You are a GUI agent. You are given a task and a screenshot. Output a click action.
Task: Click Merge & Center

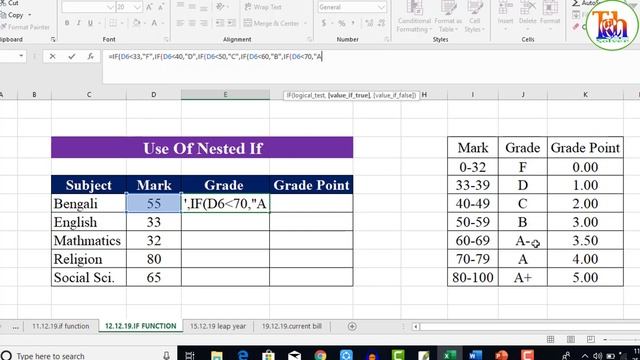click(x=271, y=23)
